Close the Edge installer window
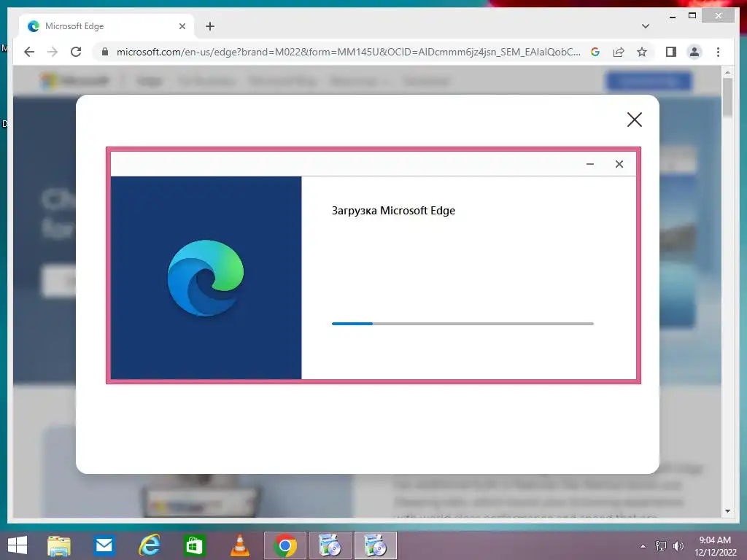Viewport: 747px width, 560px height. click(619, 164)
